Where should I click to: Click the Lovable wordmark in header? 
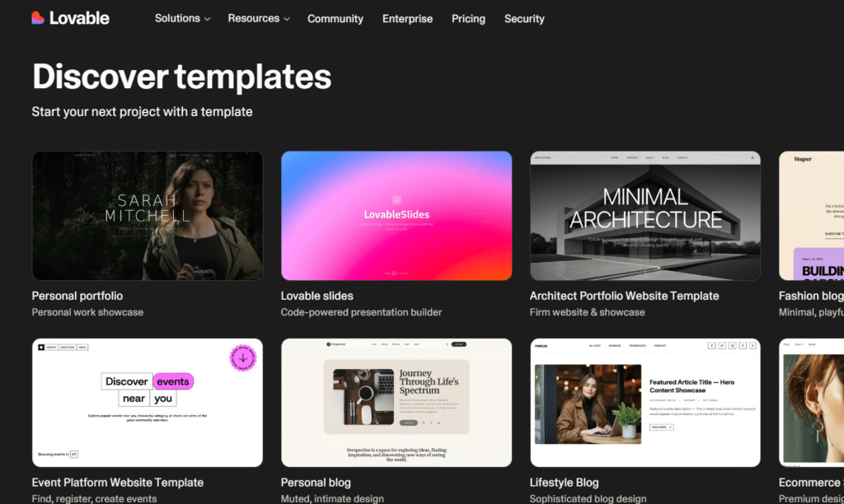click(x=79, y=18)
